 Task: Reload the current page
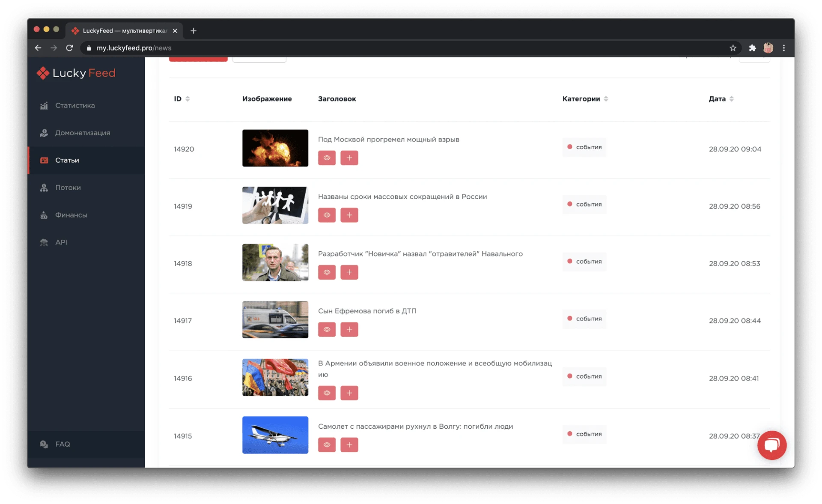69,48
